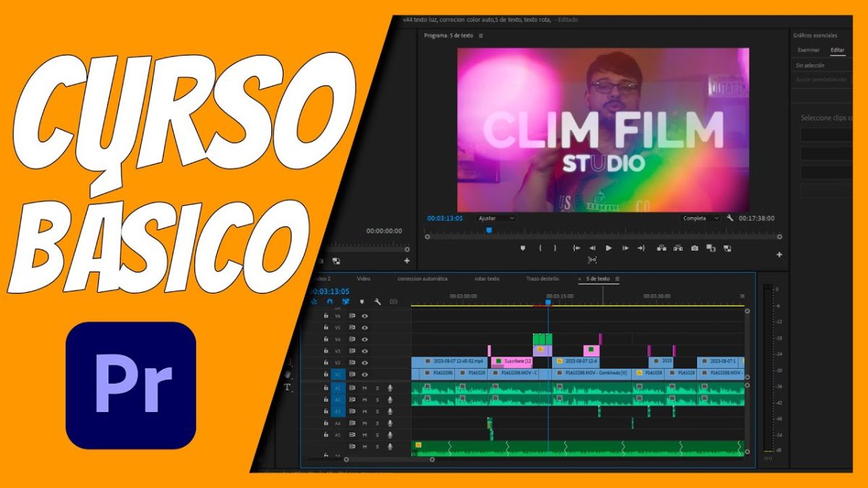Open timeline display settings wrench

pos(377,301)
